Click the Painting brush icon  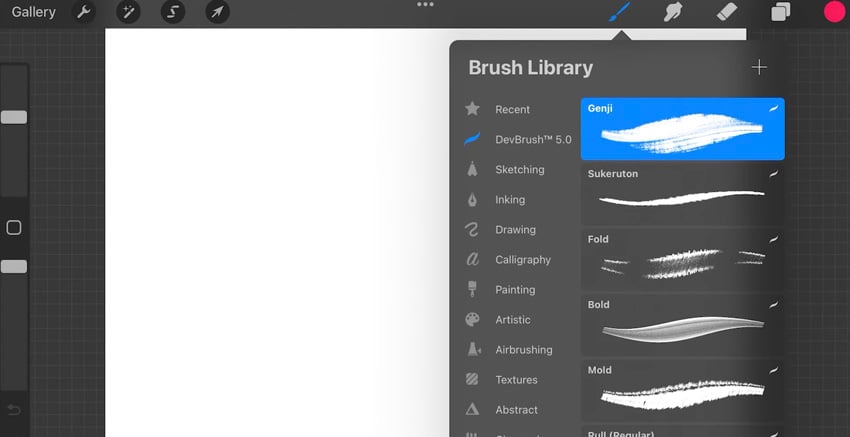click(x=472, y=289)
